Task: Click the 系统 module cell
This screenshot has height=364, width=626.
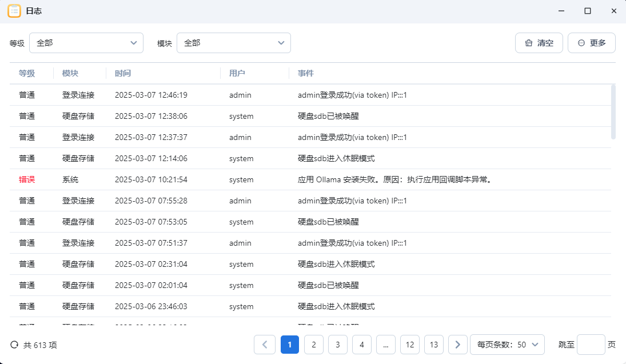Action: [70, 179]
